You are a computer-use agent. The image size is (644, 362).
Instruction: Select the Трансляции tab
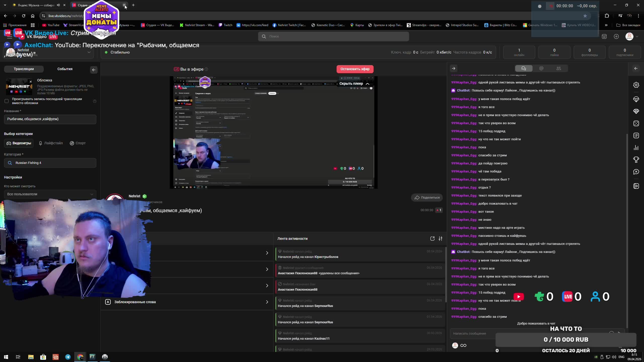coord(24,69)
